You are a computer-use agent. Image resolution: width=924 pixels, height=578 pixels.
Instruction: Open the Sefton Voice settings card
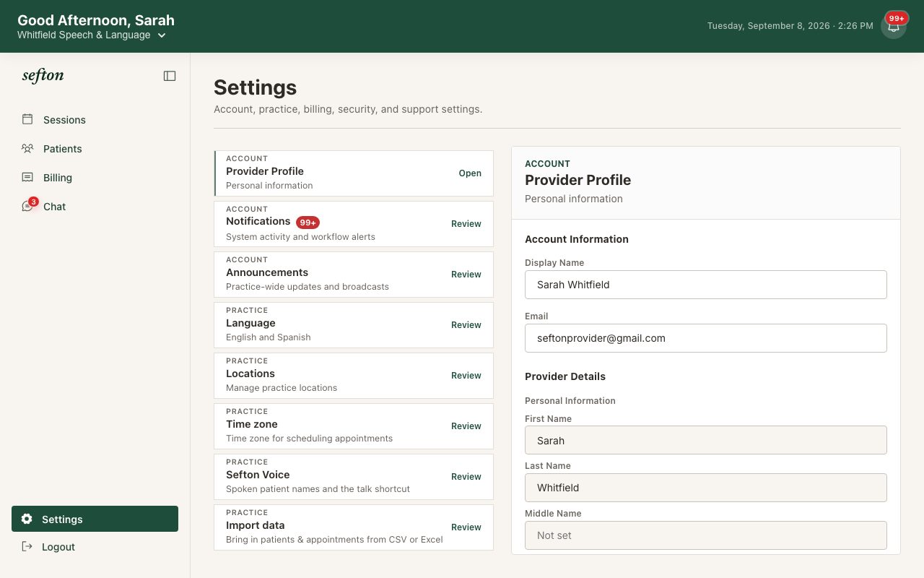coord(354,477)
